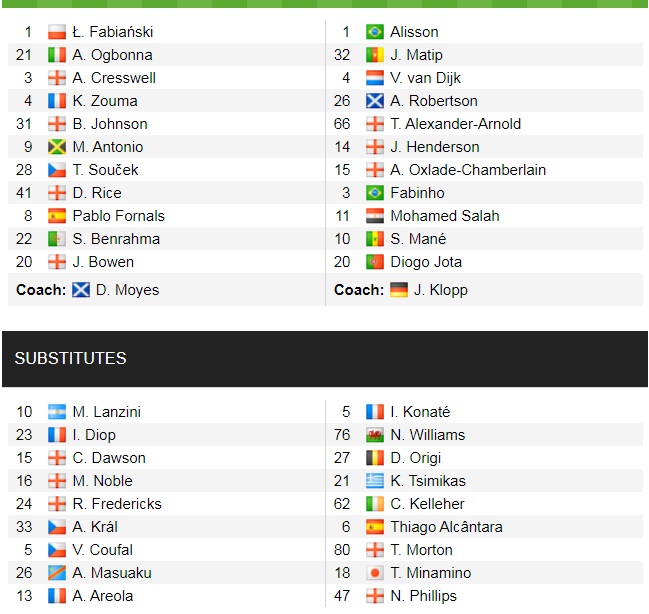Click the Japan flag next to T. Minamino

coord(375,573)
